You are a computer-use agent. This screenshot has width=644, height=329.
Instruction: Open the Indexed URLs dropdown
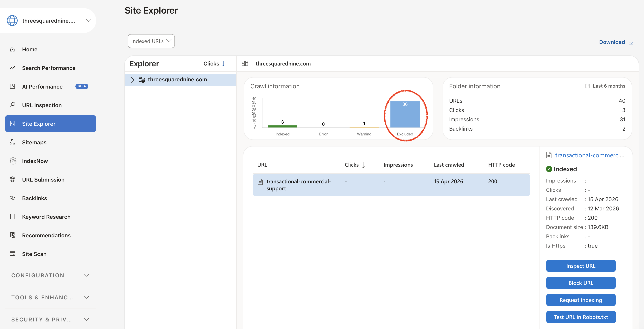pos(151,41)
